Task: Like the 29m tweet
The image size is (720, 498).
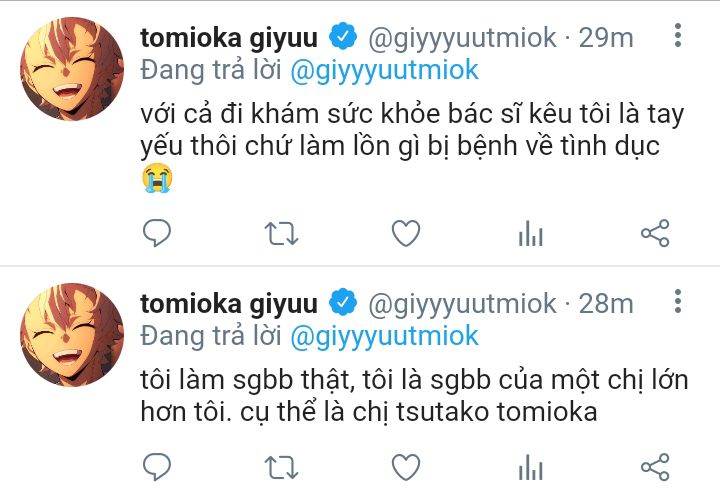Action: pyautogui.click(x=406, y=233)
